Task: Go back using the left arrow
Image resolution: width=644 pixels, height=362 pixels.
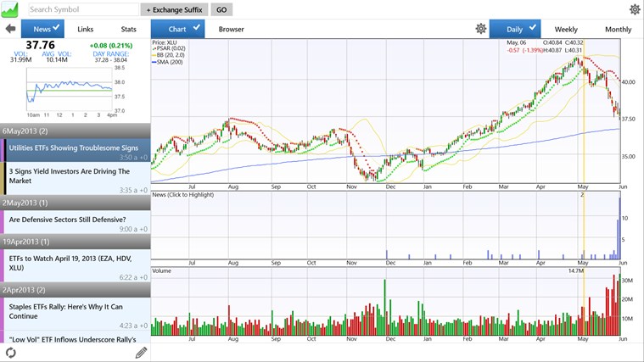Action: (x=10, y=29)
